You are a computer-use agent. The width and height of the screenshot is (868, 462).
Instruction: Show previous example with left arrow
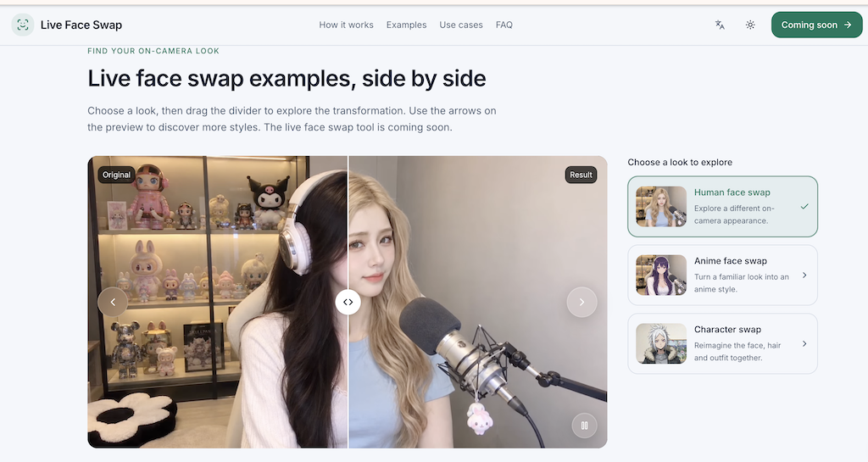click(113, 302)
